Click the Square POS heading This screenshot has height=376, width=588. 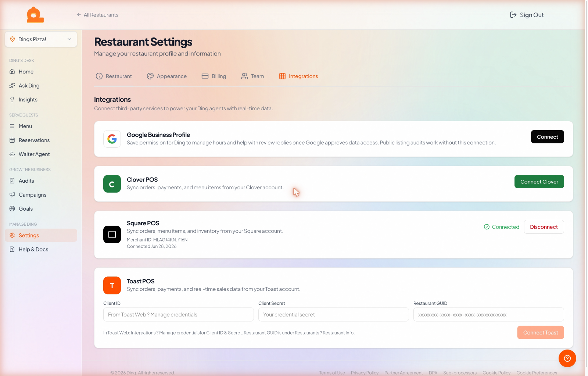pyautogui.click(x=143, y=223)
